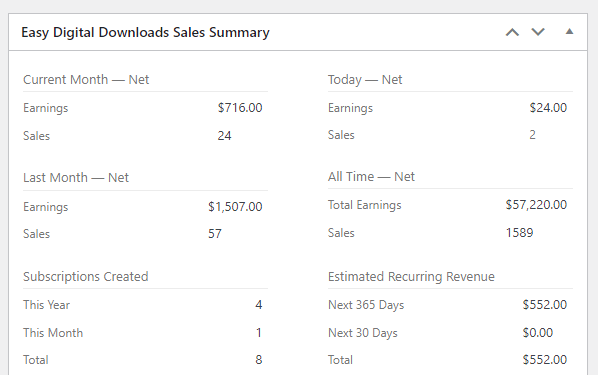The width and height of the screenshot is (598, 375).
Task: Select the Today — Net heading
Action: pos(365,79)
